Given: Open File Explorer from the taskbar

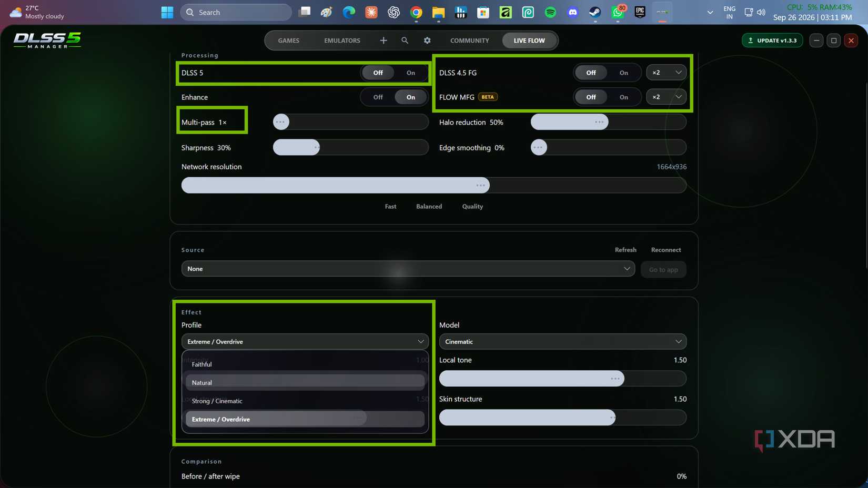Looking at the screenshot, I should pos(438,12).
